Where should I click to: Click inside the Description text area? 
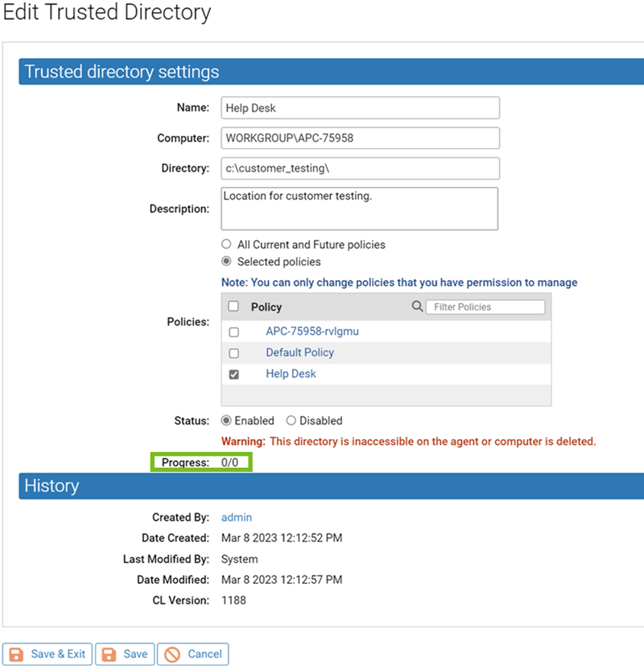pyautogui.click(x=360, y=208)
